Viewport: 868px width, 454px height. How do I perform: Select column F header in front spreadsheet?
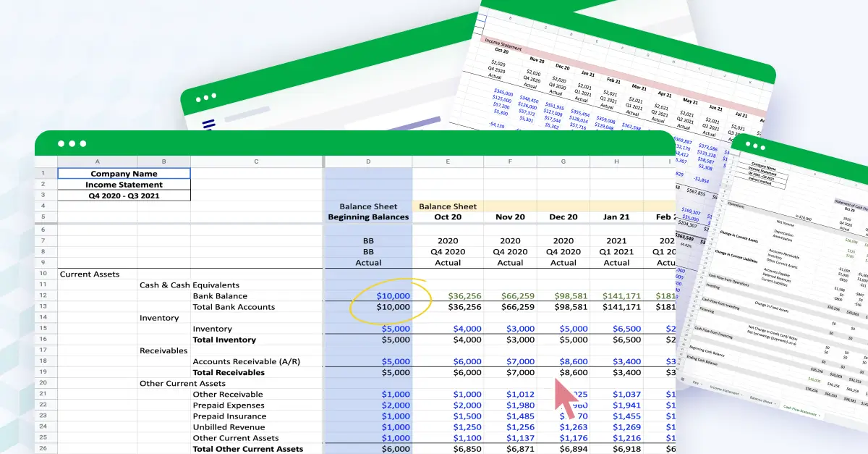510,162
